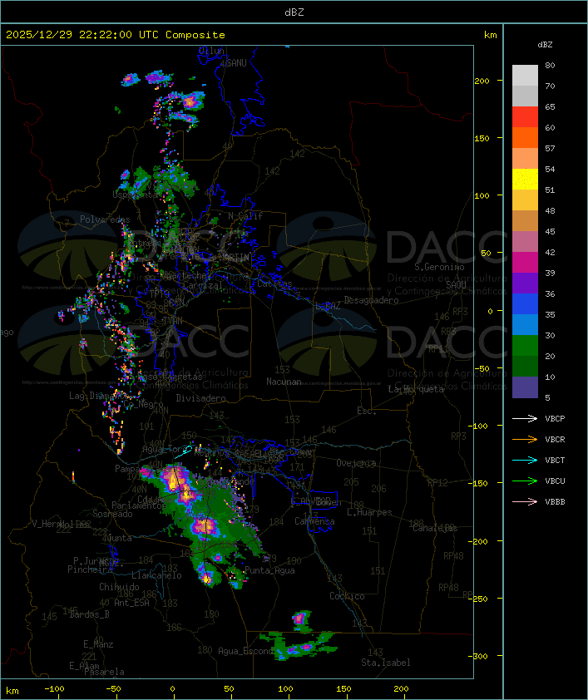Click the Carmensa place label

point(314,521)
